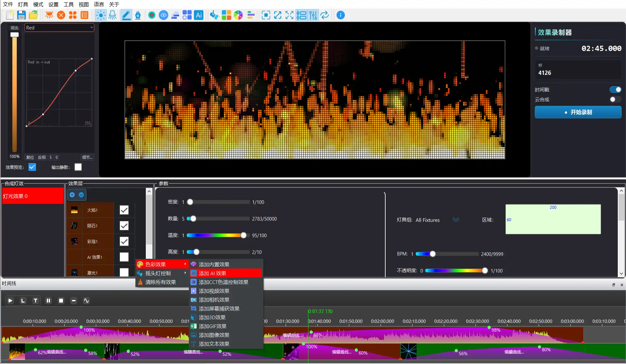Select 清除所有效果 menu entry
The width and height of the screenshot is (626, 364).
[162, 282]
